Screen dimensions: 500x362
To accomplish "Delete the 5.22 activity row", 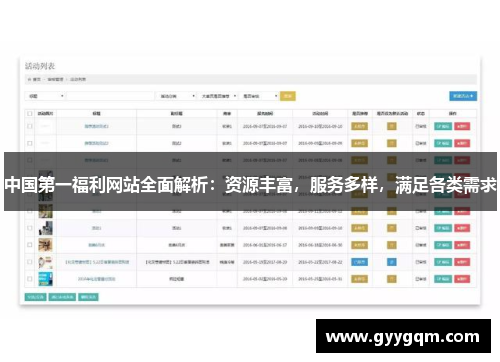I will tap(462, 262).
